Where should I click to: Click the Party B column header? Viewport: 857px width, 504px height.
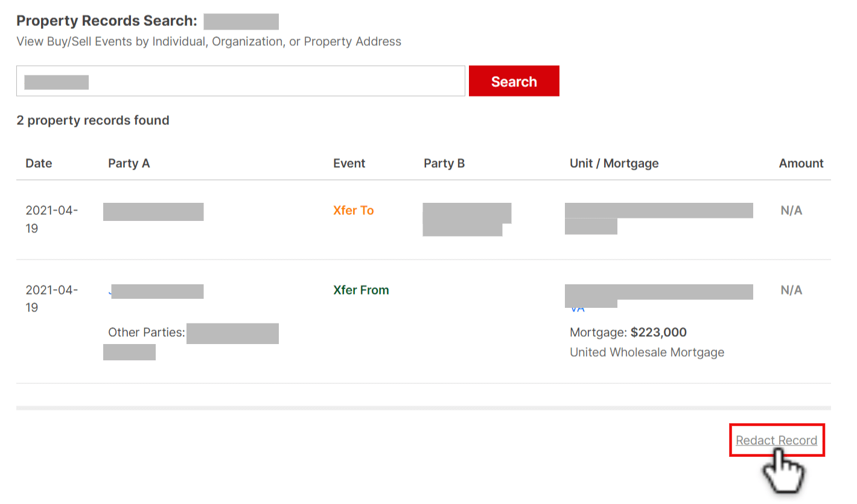(x=444, y=163)
